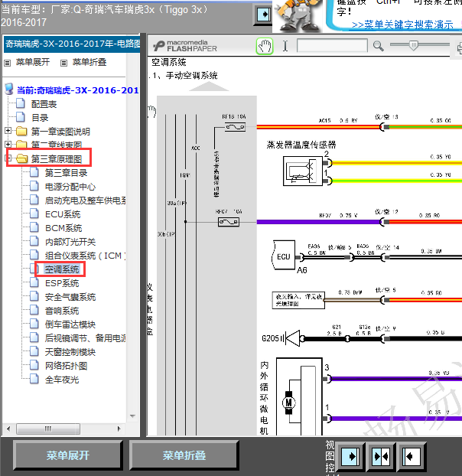
Task: Open the 菜单关键字搜索演示 link
Action: pos(402,24)
